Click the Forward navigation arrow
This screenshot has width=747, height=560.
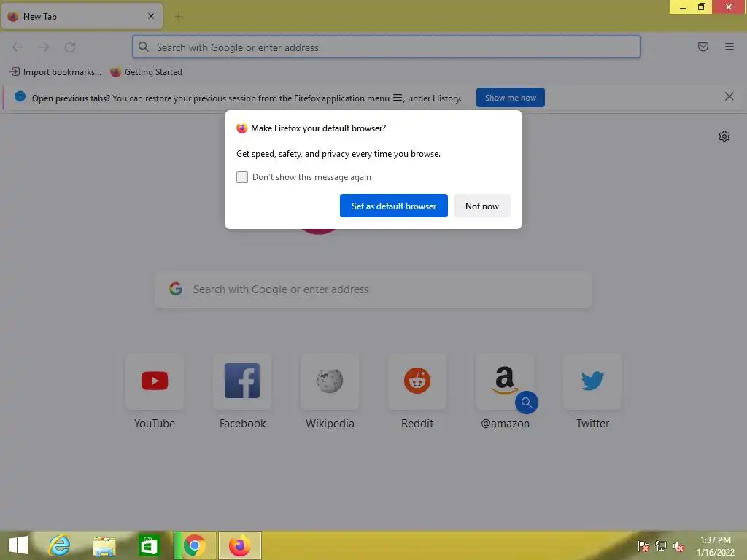[x=44, y=47]
